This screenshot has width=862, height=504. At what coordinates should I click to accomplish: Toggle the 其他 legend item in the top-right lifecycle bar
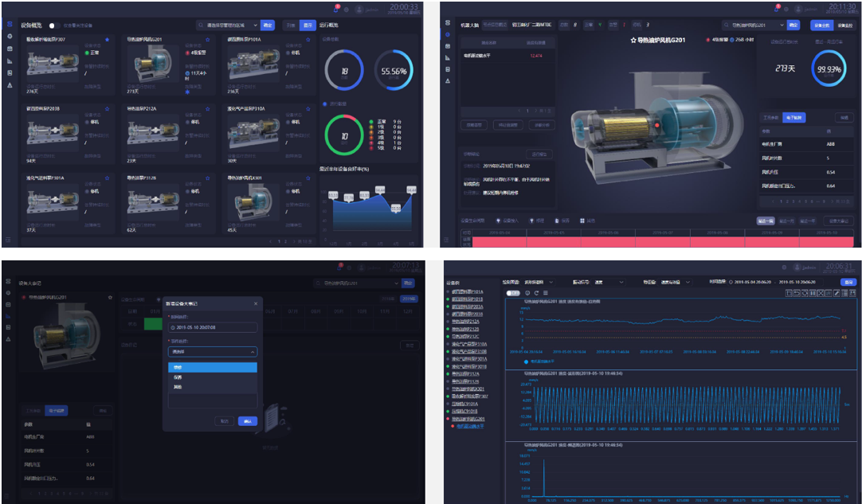click(587, 221)
